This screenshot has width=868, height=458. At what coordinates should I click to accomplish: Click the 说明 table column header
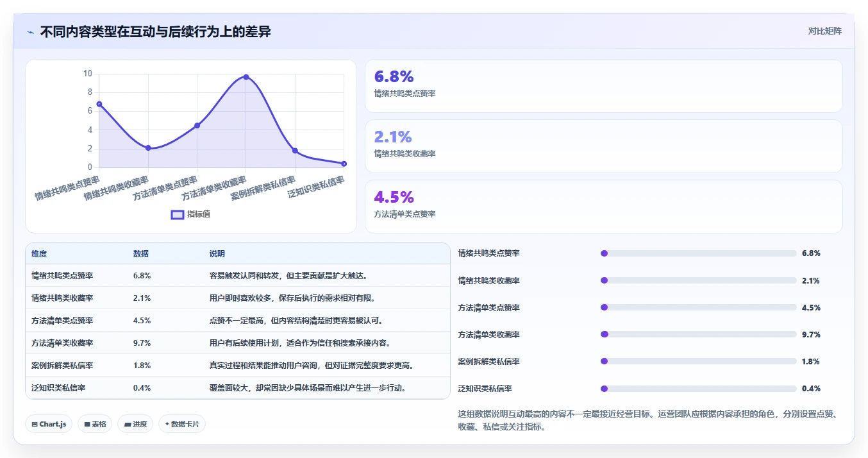[217, 254]
